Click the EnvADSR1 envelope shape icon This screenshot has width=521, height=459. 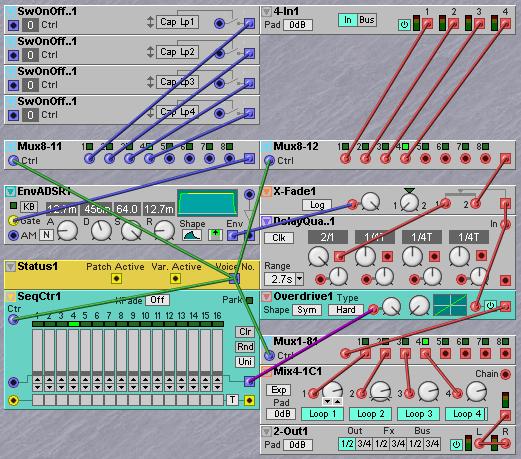point(192,235)
